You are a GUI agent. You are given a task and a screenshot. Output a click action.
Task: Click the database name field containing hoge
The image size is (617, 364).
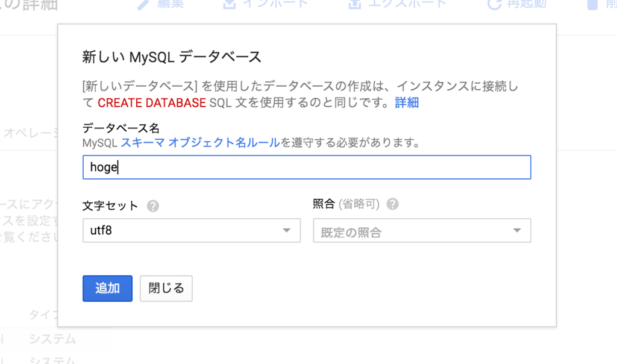pyautogui.click(x=306, y=167)
